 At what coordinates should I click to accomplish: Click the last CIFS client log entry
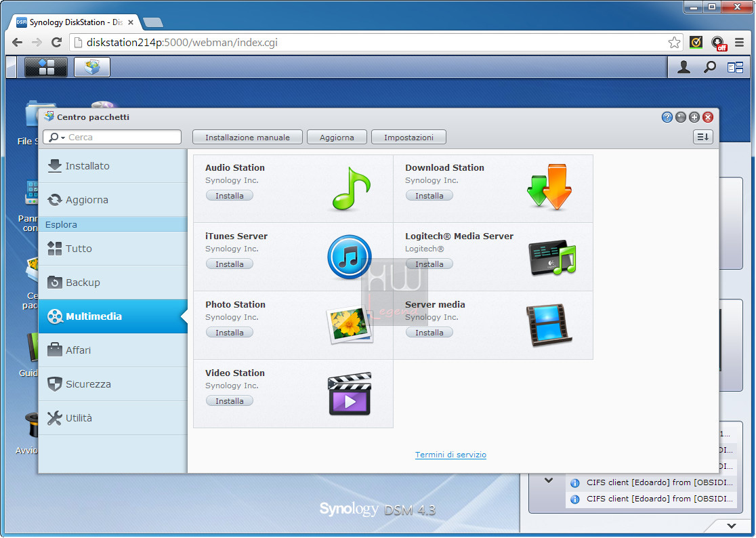click(x=652, y=499)
